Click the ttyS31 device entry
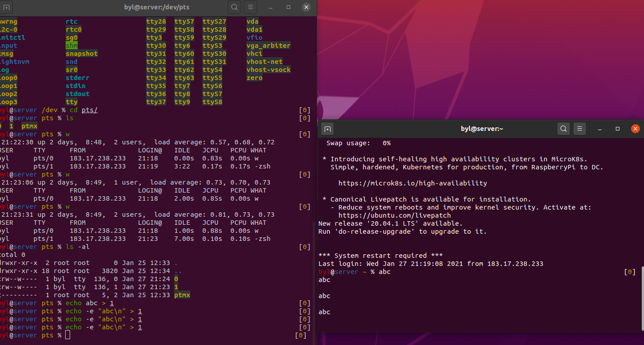 click(214, 62)
